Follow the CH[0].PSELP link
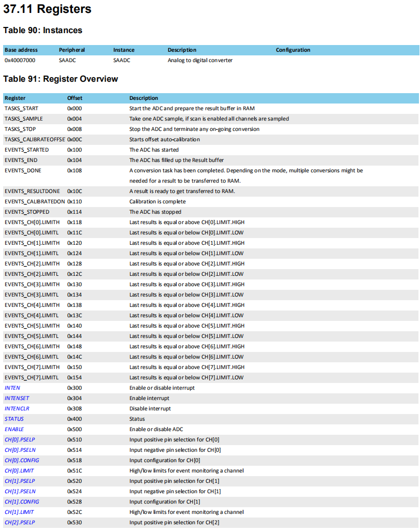 coord(20,439)
